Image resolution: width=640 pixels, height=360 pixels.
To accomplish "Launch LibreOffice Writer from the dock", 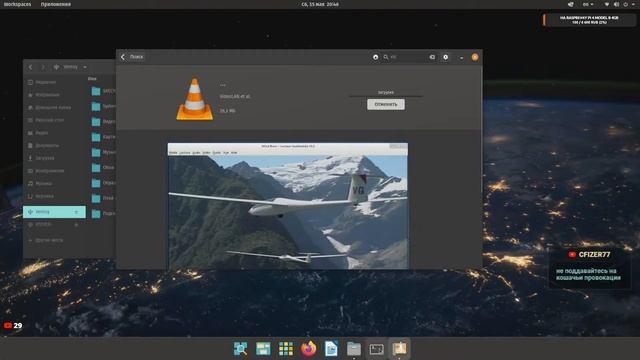I will click(331, 349).
